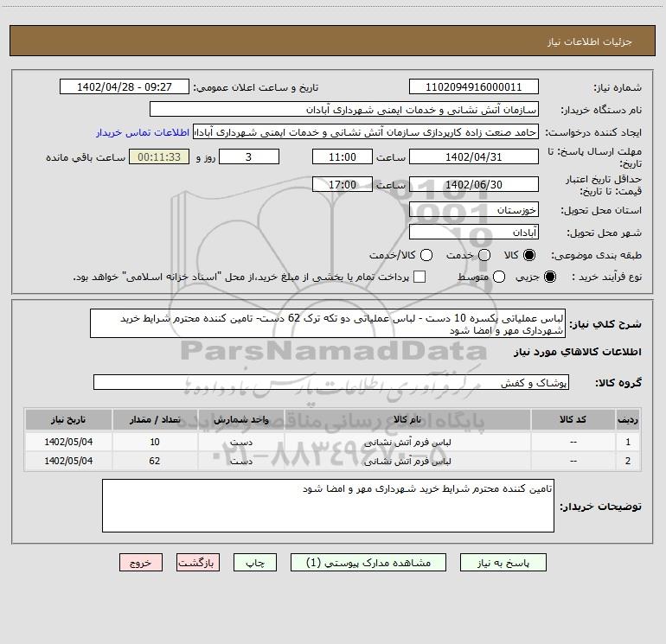Click item name in row 2
This screenshot has height=644, width=666.
(407, 461)
